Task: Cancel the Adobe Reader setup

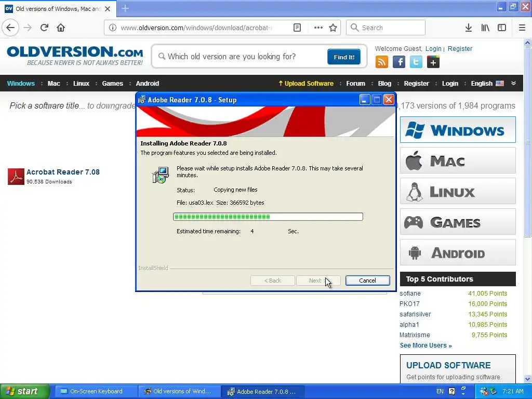Action: (367, 281)
